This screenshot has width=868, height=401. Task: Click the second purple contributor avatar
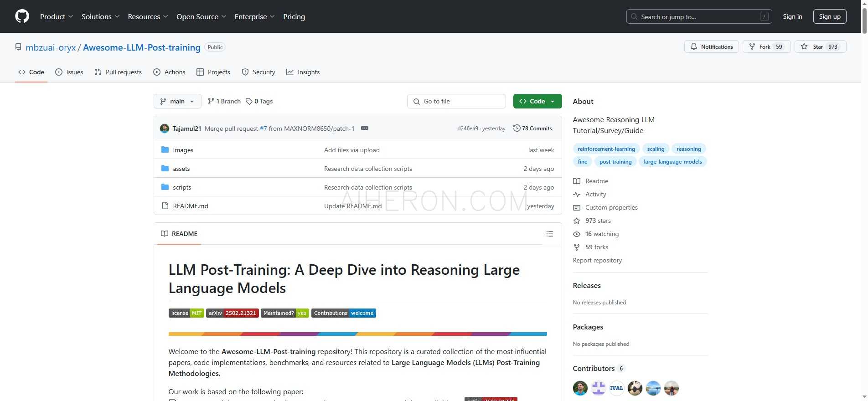coord(599,388)
